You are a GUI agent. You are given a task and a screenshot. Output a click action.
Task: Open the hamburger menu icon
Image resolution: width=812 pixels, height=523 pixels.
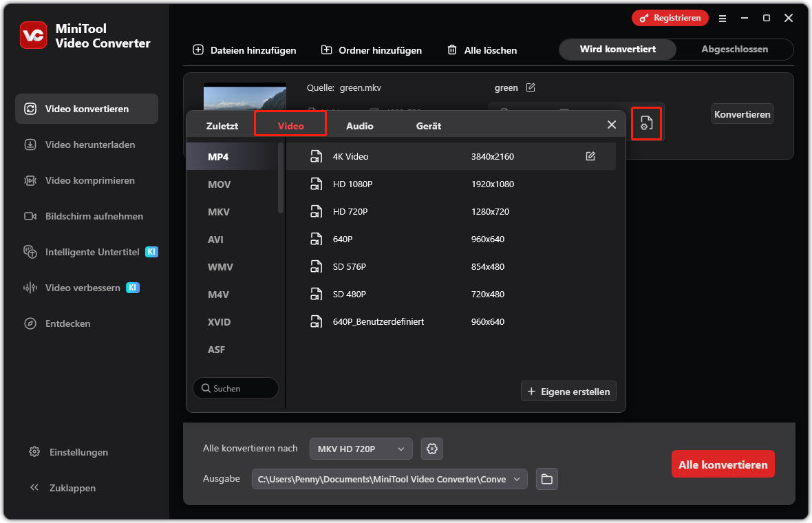pyautogui.click(x=723, y=18)
